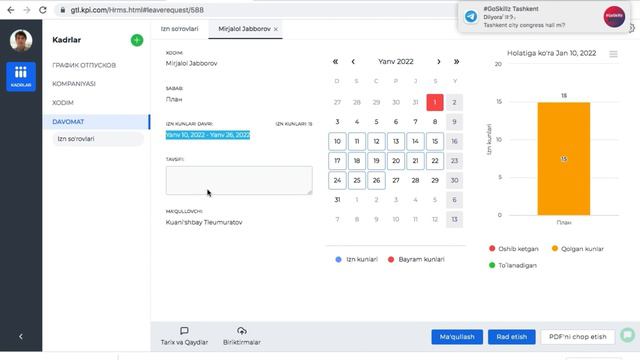Click the user profile avatar in the sidebar

point(21,40)
